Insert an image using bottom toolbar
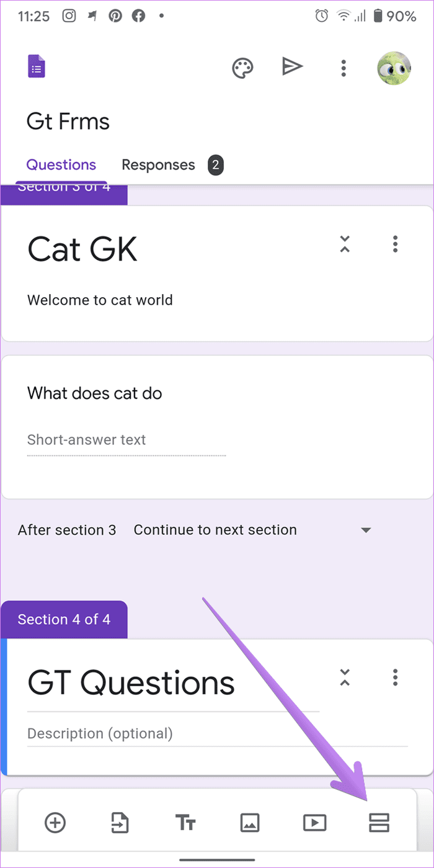 250,823
